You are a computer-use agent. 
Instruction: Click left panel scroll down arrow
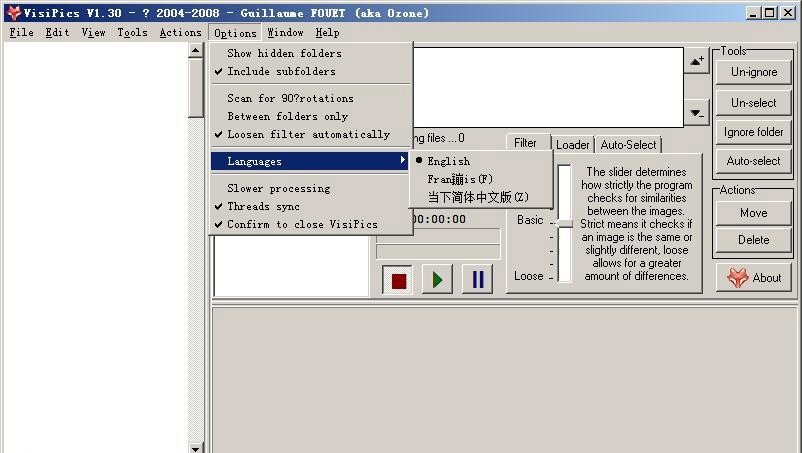pos(195,447)
